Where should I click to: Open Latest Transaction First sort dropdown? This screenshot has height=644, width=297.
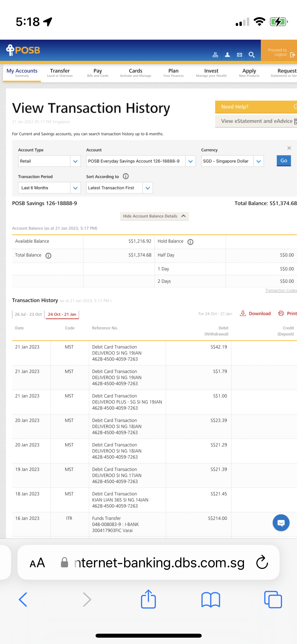coord(119,188)
